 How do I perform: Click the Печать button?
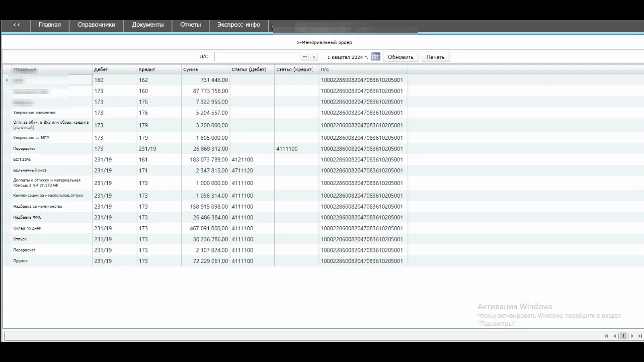(x=435, y=57)
